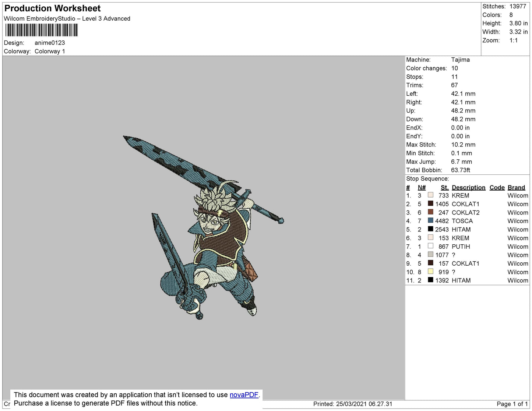Click the Printed date 25/03/2021 text
The width and height of the screenshot is (532, 411).
(x=353, y=404)
